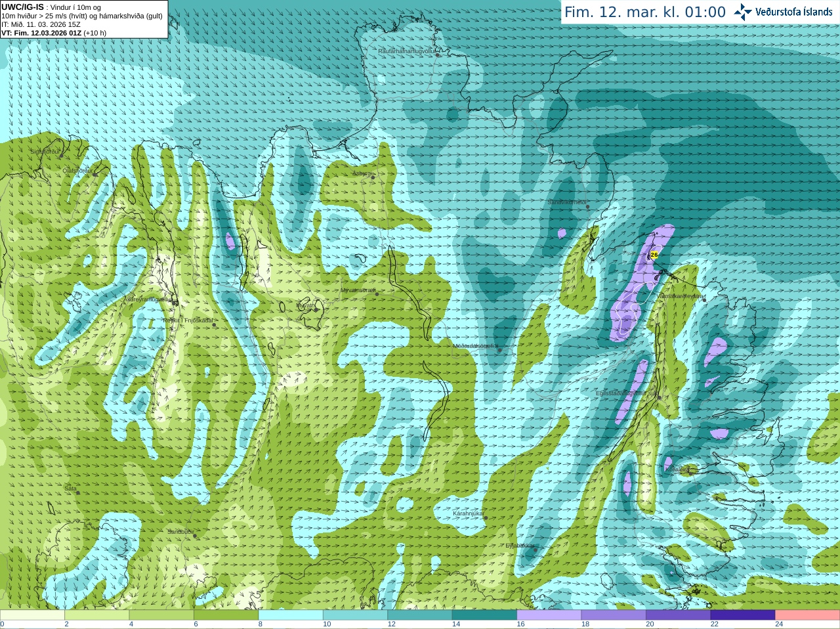The width and height of the screenshot is (840, 629).
Task: Pick the 14–16 m/s dark teal legend swatch
Action: [x=484, y=615]
